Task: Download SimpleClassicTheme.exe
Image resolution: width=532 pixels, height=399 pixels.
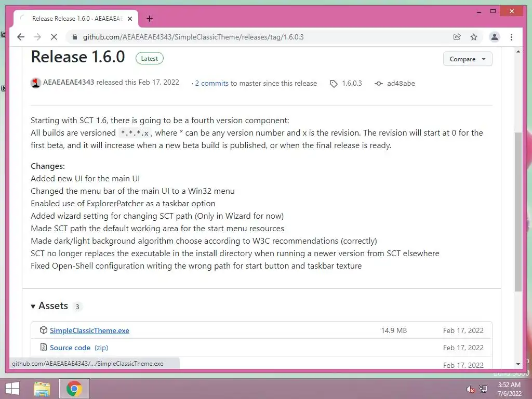Action: pos(89,330)
